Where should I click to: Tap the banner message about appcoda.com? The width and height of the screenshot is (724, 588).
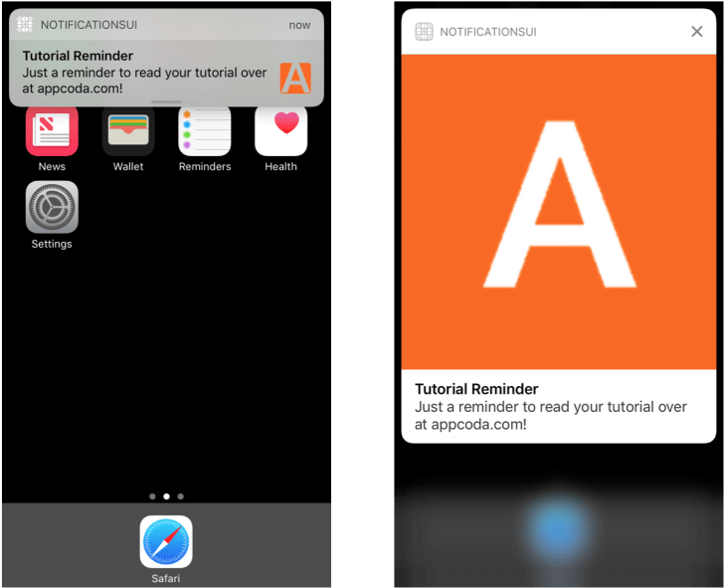pos(144,81)
